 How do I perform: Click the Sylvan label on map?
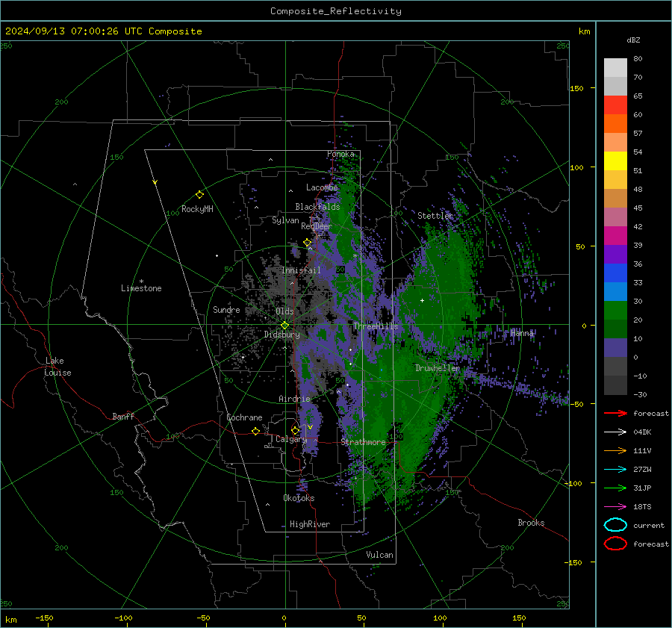coord(285,220)
